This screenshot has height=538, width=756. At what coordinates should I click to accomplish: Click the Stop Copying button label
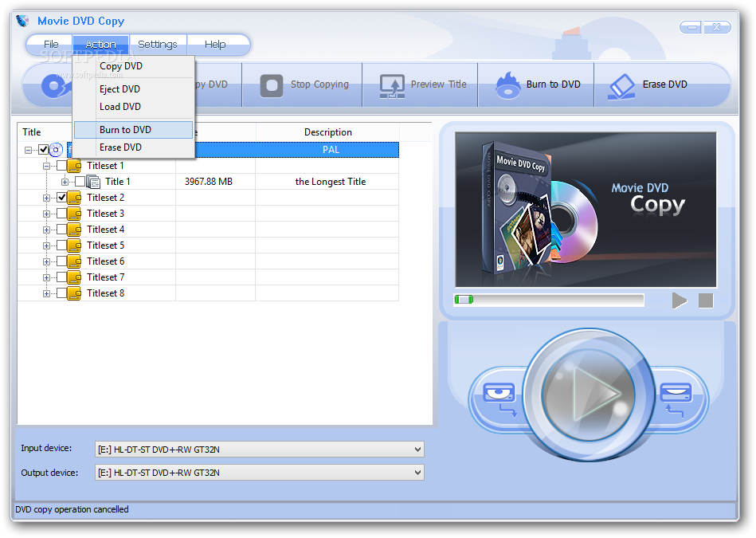(319, 84)
